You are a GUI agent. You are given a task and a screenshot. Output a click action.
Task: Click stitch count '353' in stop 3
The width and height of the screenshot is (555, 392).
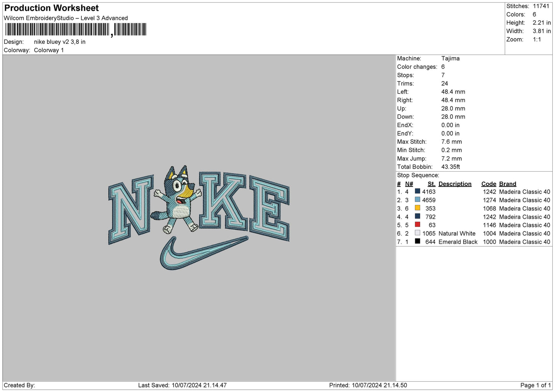[x=431, y=208]
